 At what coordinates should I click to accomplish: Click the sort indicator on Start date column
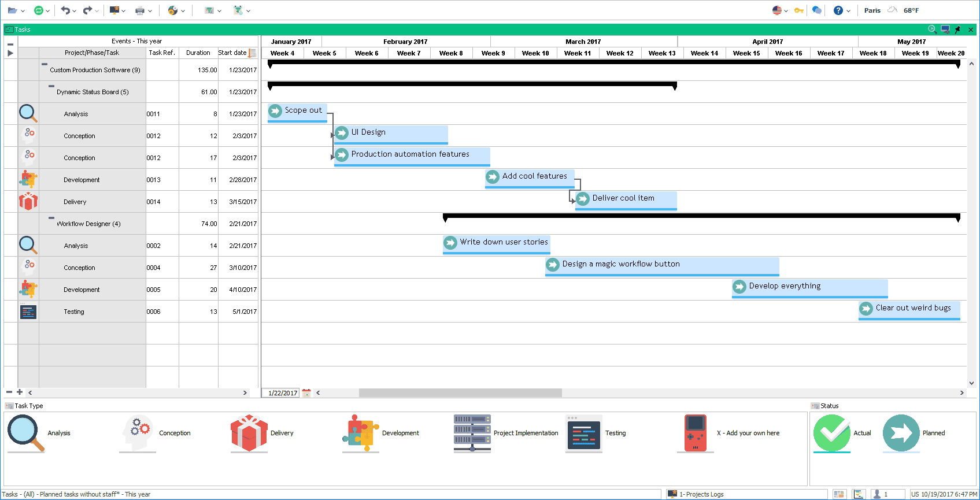coord(252,53)
